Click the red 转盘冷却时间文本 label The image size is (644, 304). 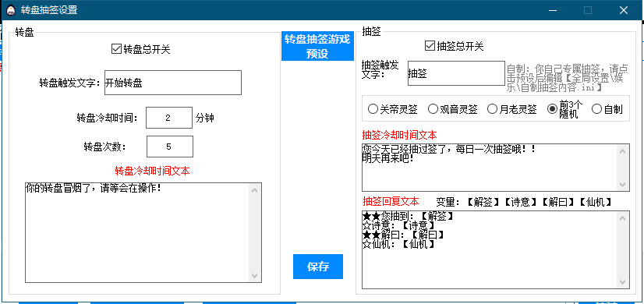pos(152,171)
